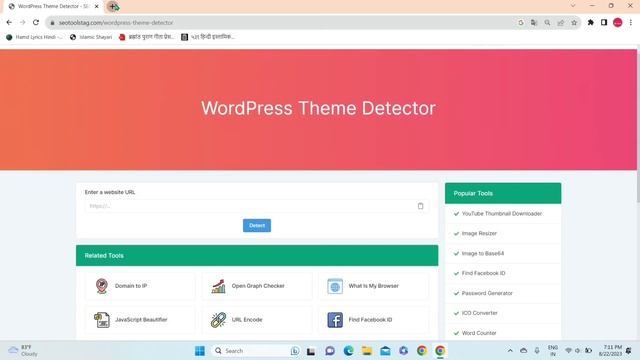This screenshot has height=360, width=640.
Task: Open the Open Graph Checker tool
Action: coord(257,286)
